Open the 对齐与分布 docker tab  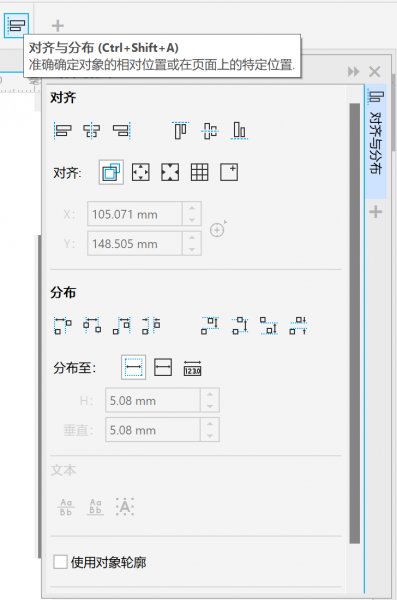376,141
